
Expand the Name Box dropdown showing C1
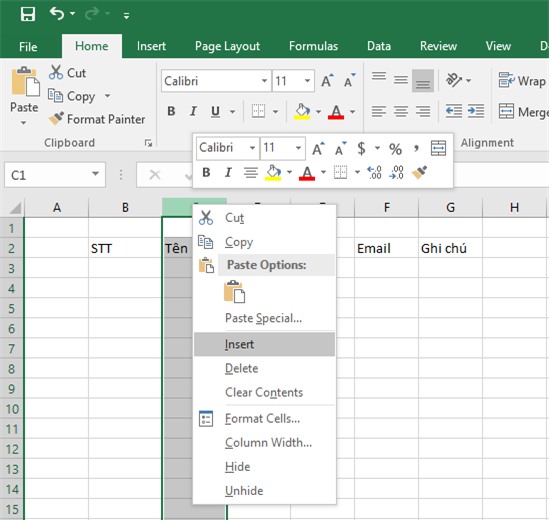(95, 174)
